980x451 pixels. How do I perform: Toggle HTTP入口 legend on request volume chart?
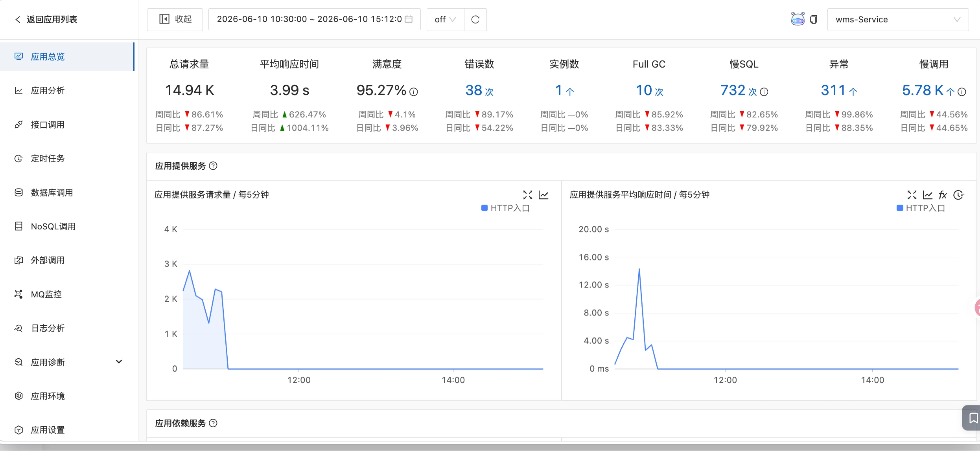click(506, 208)
